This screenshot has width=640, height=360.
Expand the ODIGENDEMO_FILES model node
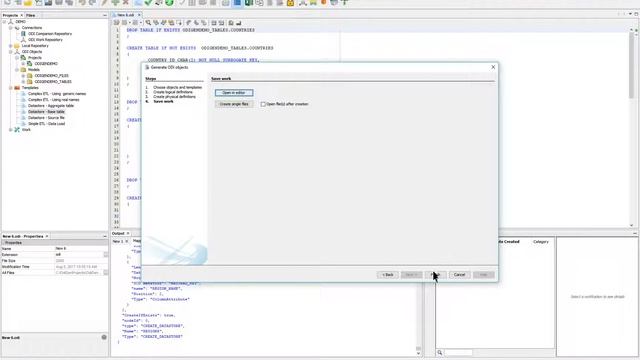[23, 76]
